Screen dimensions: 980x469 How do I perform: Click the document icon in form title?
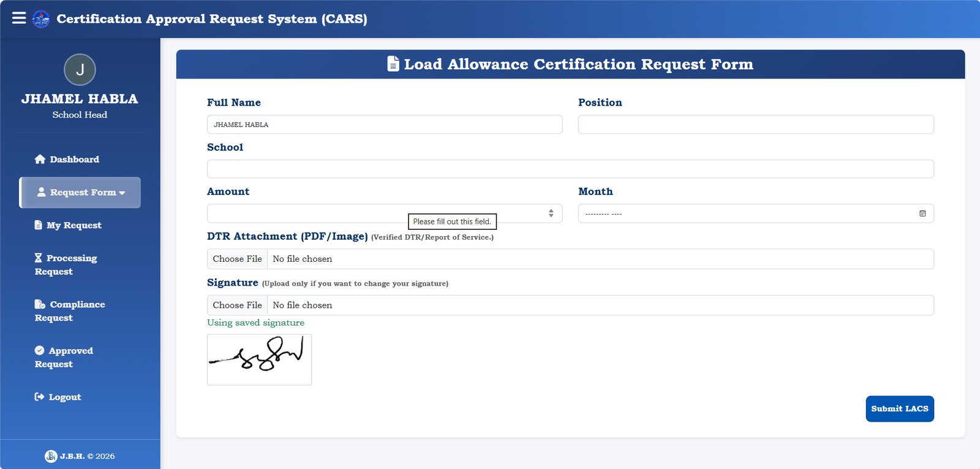(x=393, y=64)
